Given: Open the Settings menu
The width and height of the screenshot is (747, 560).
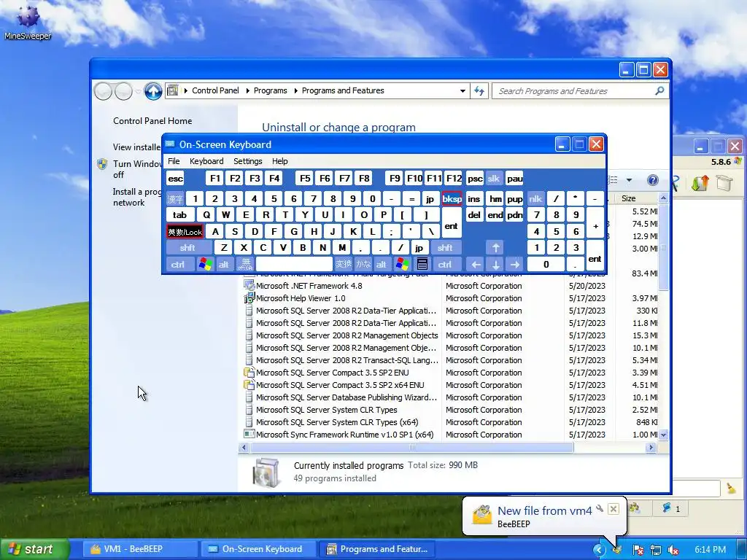Looking at the screenshot, I should point(248,161).
